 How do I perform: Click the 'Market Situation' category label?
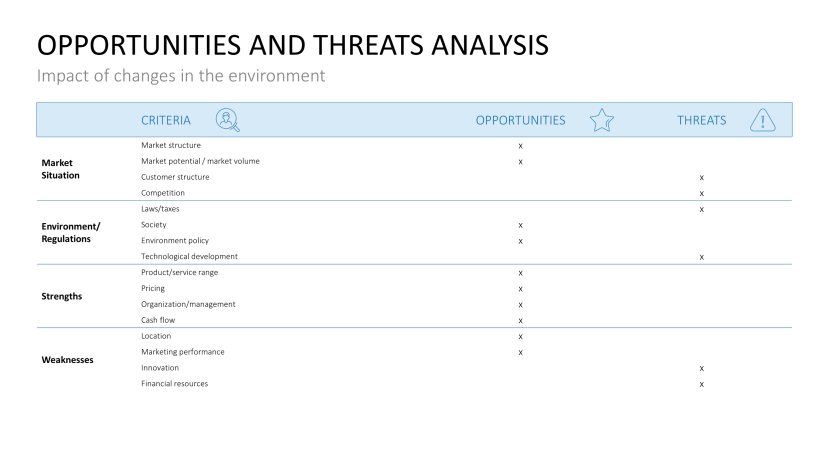click(x=60, y=169)
